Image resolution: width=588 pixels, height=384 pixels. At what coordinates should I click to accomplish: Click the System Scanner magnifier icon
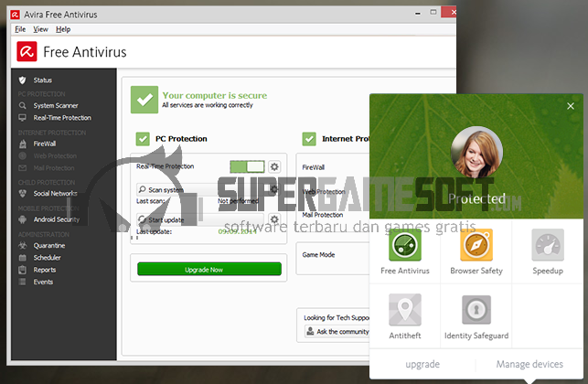tap(23, 105)
